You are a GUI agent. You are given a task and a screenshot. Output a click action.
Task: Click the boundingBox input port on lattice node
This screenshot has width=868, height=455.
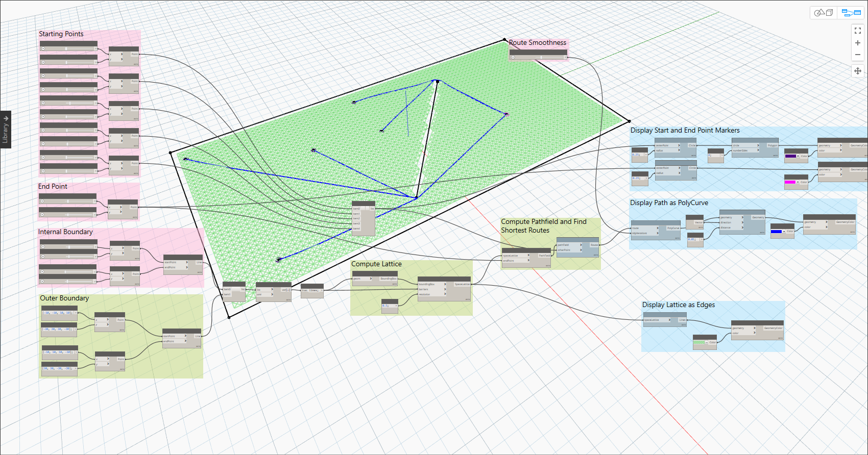click(x=432, y=284)
